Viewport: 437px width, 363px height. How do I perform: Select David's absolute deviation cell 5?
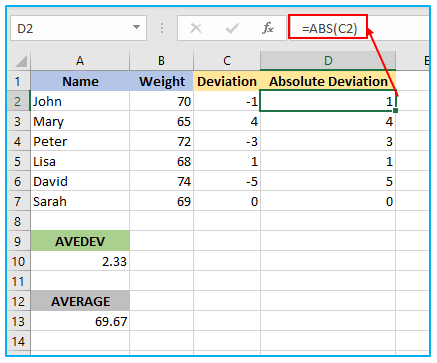[x=328, y=181]
